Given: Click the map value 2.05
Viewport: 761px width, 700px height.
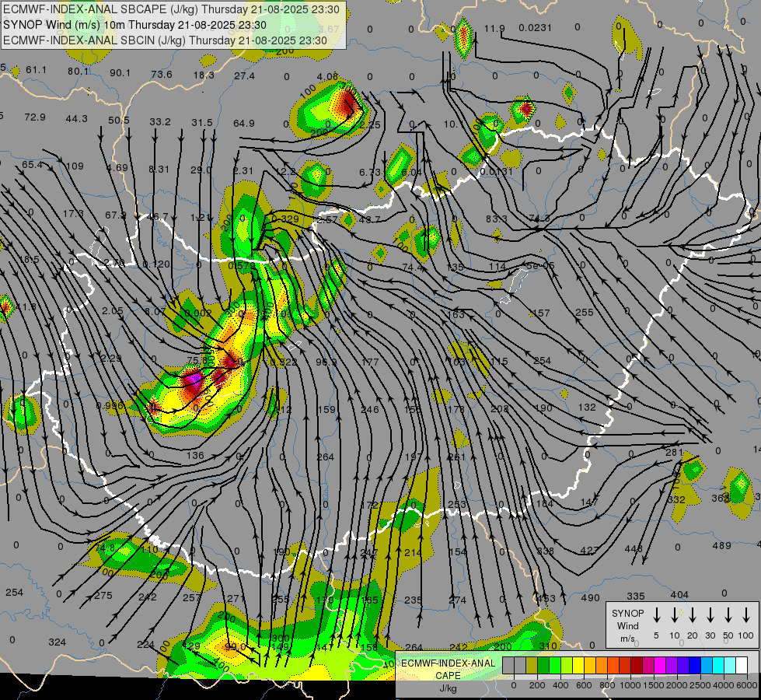Looking at the screenshot, I should point(113,310).
